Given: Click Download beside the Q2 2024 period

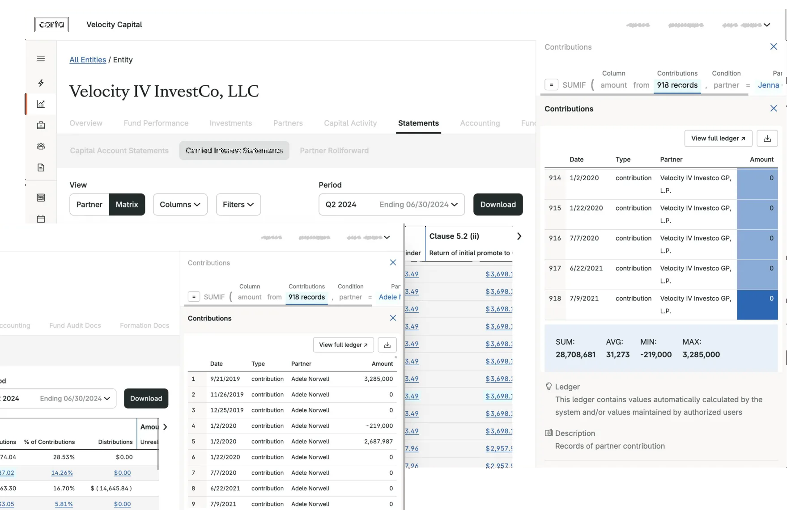Looking at the screenshot, I should 498,204.
